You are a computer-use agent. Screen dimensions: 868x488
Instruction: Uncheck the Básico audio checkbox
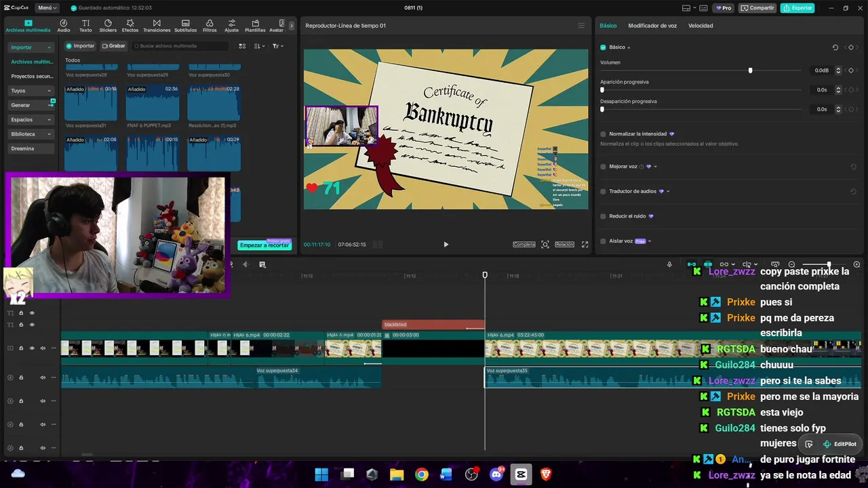coord(603,47)
